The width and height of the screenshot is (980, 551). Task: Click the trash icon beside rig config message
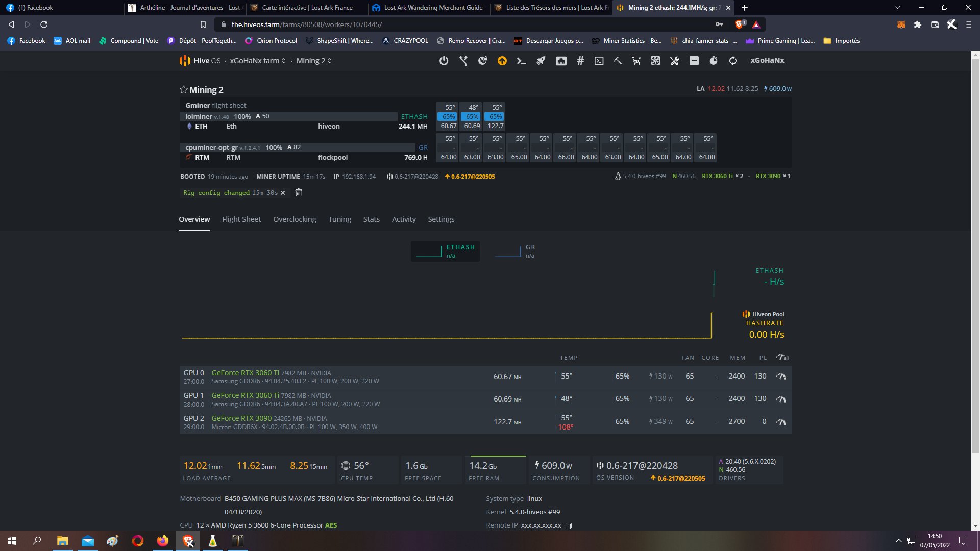(299, 193)
